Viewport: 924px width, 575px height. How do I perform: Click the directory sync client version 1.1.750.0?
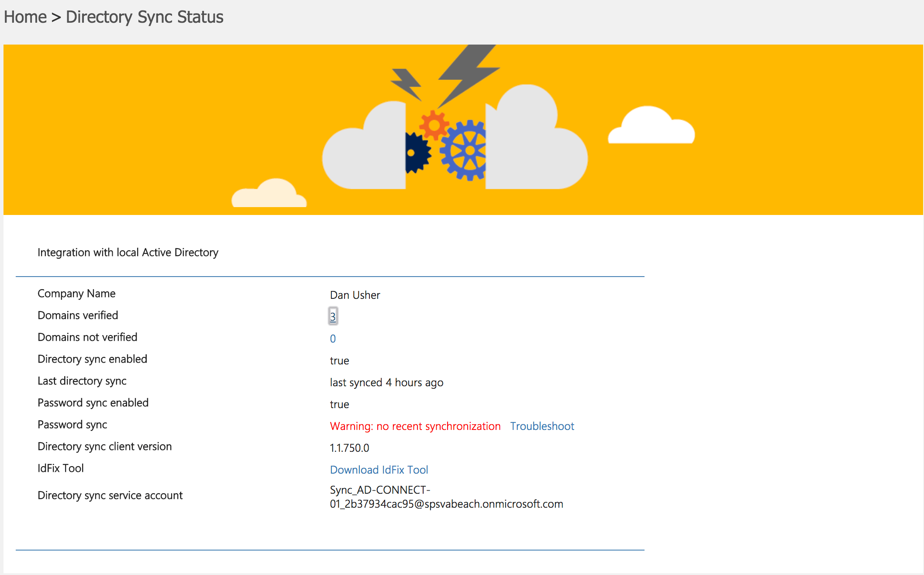(x=349, y=447)
